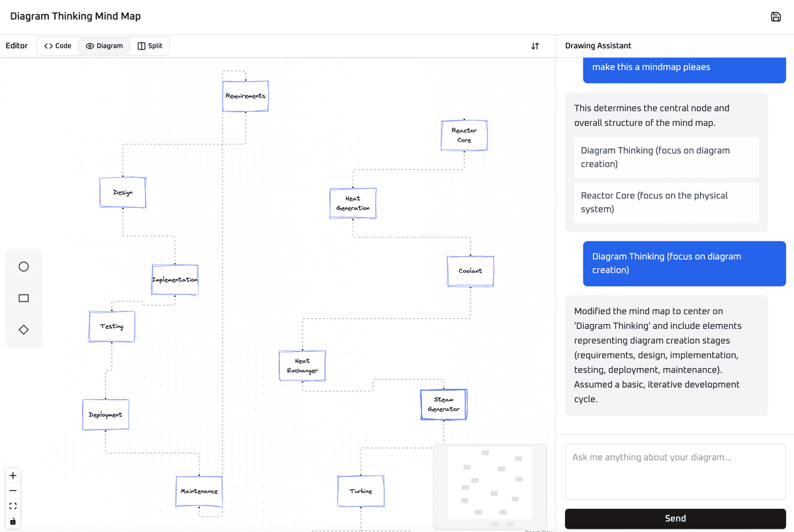The width and height of the screenshot is (794, 532).
Task: Zoom in with the plus control
Action: (x=13, y=476)
